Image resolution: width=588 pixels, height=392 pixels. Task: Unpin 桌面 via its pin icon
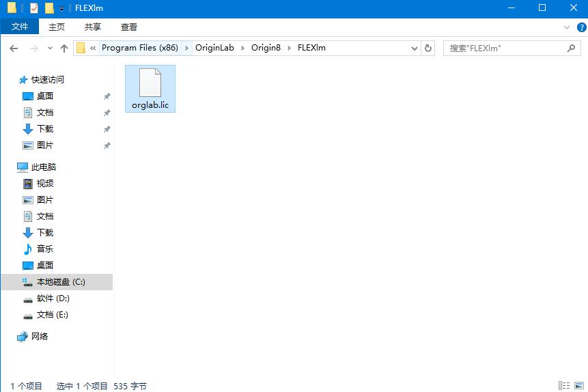(x=107, y=96)
